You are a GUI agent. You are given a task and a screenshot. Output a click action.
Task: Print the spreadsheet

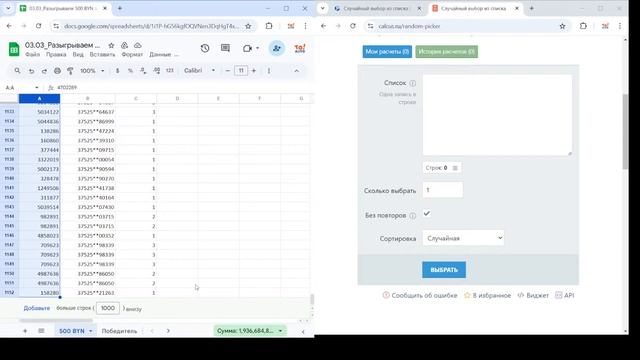57,71
